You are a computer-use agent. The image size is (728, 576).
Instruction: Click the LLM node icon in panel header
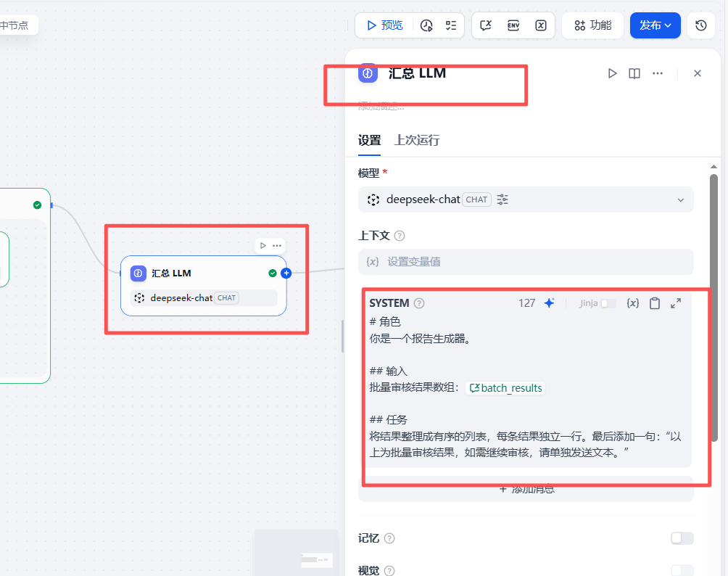368,73
